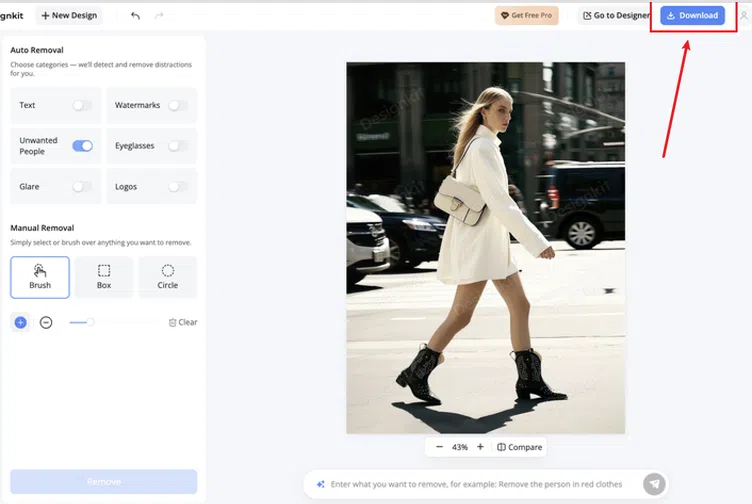This screenshot has height=504, width=752.
Task: Toggle Eyeglasses removal on
Action: [x=178, y=146]
